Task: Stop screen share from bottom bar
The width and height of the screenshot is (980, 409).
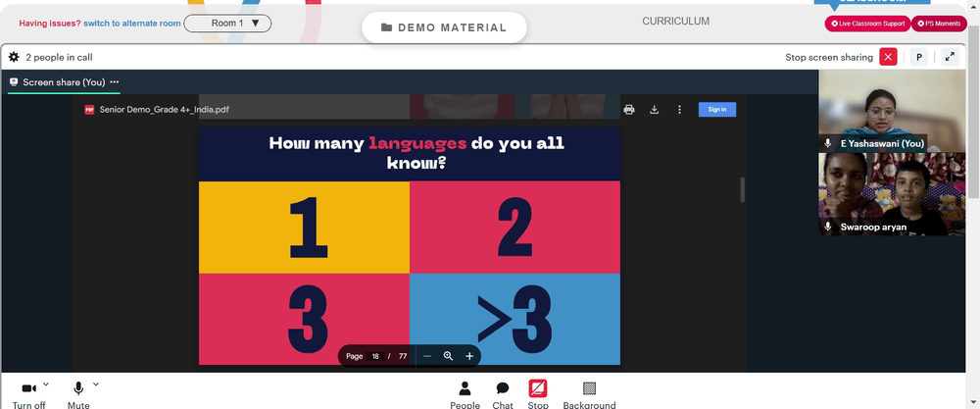Action: click(x=537, y=396)
